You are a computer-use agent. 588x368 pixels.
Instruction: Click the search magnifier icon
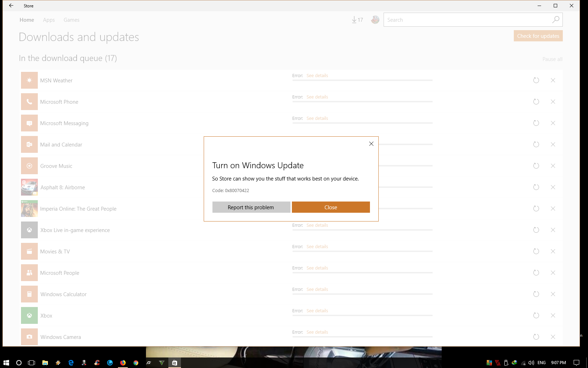[556, 20]
